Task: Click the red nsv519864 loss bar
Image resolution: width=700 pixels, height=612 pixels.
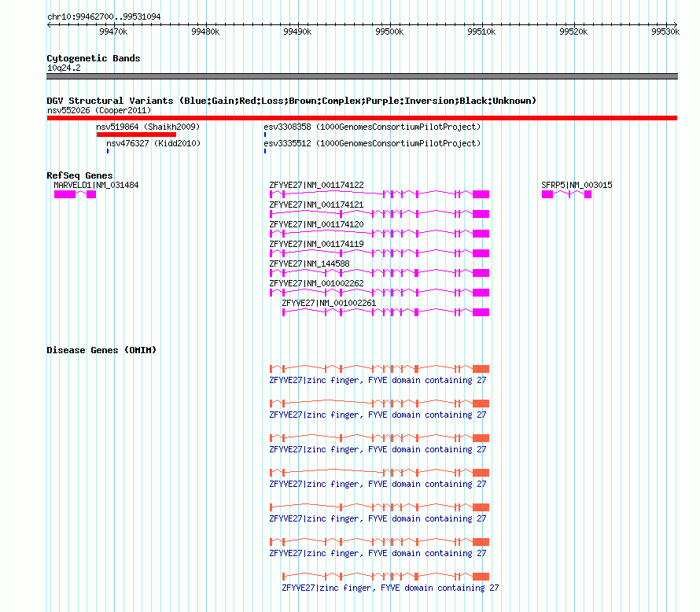Action: tap(136, 135)
